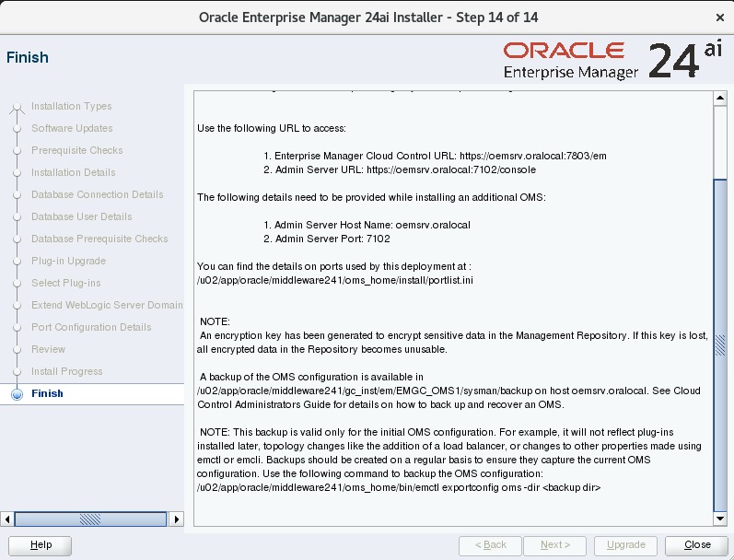Select the Install Progress step
Image resolution: width=734 pixels, height=560 pixels.
(67, 371)
